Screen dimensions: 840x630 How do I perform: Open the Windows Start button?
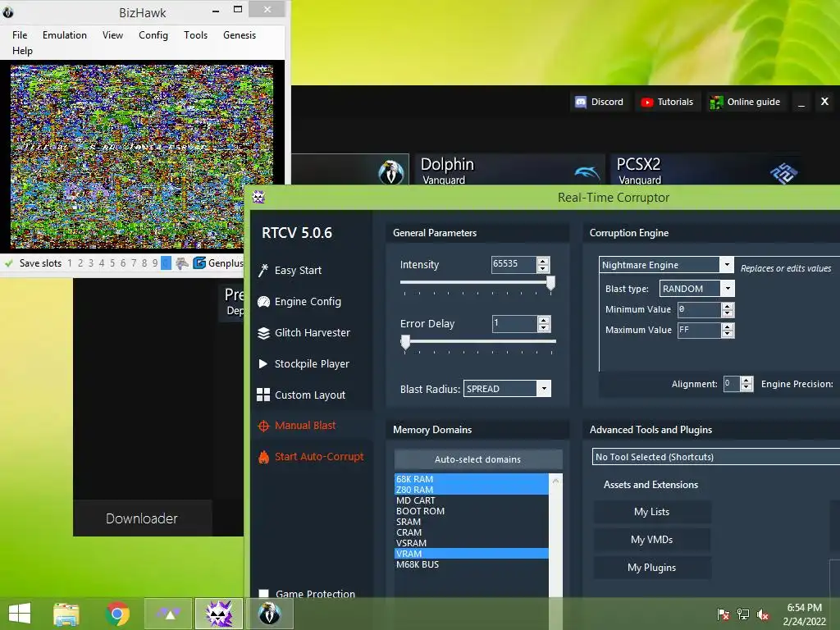(20, 614)
